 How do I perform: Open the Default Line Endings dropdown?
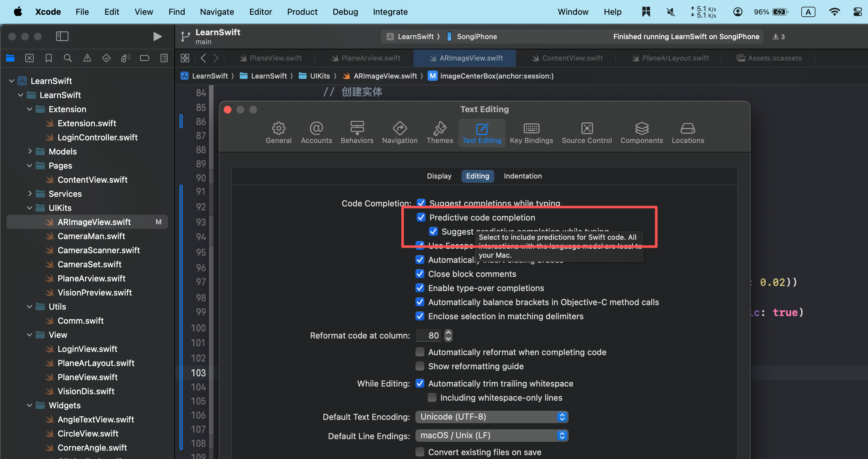[x=492, y=435]
